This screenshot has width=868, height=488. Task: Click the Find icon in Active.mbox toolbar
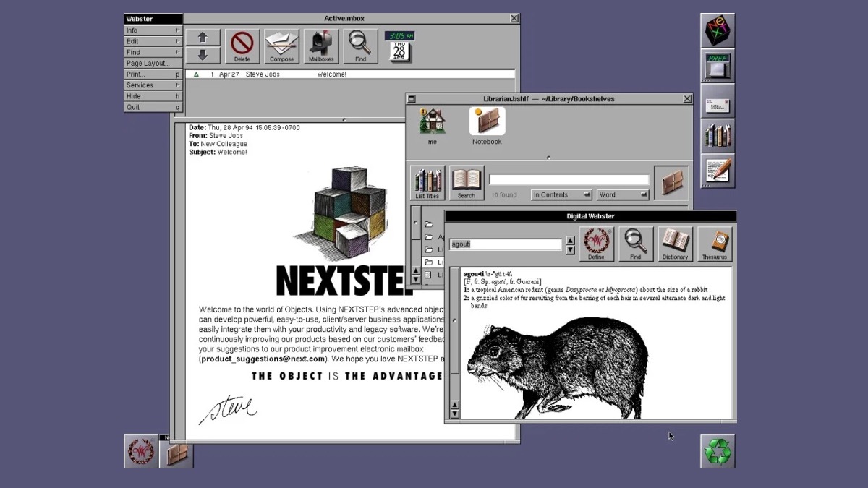coord(360,46)
